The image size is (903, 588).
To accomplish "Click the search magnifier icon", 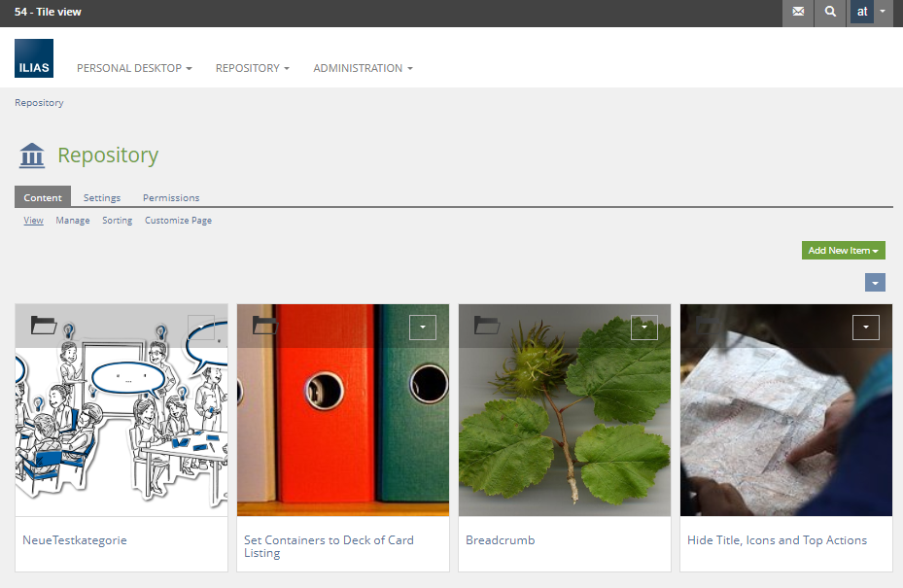I will 829,13.
